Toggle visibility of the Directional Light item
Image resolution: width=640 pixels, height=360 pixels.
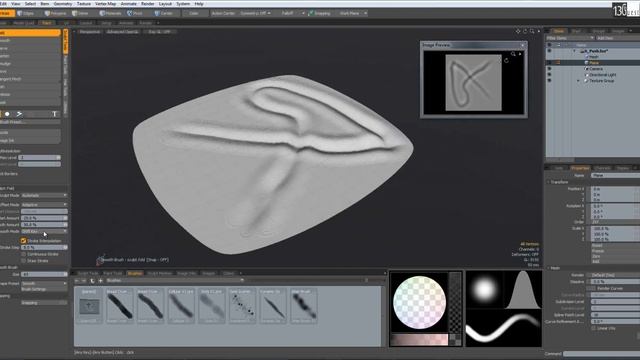point(549,75)
